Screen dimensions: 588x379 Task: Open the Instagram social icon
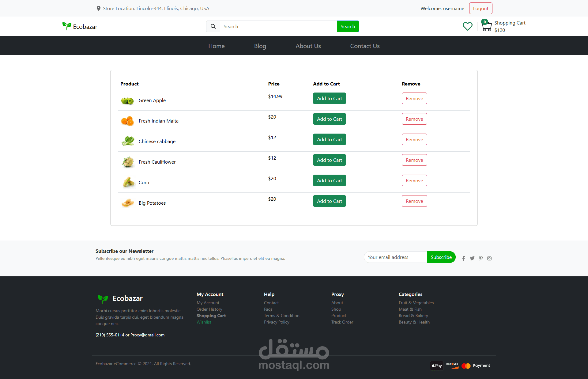[489, 258]
